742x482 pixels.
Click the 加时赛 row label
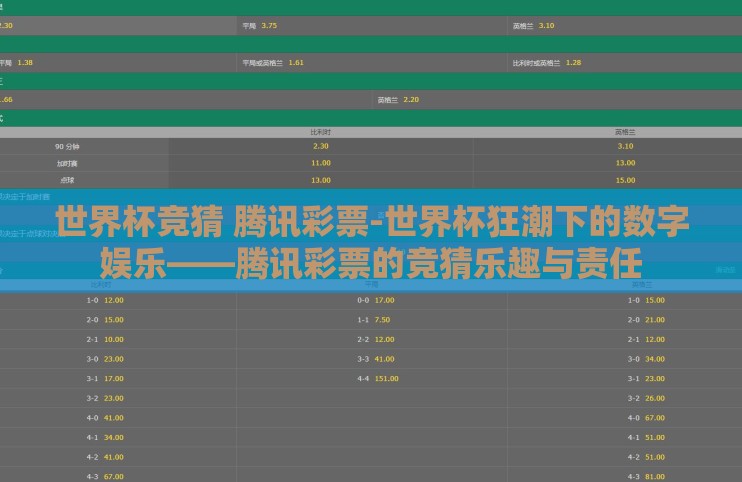(x=67, y=164)
